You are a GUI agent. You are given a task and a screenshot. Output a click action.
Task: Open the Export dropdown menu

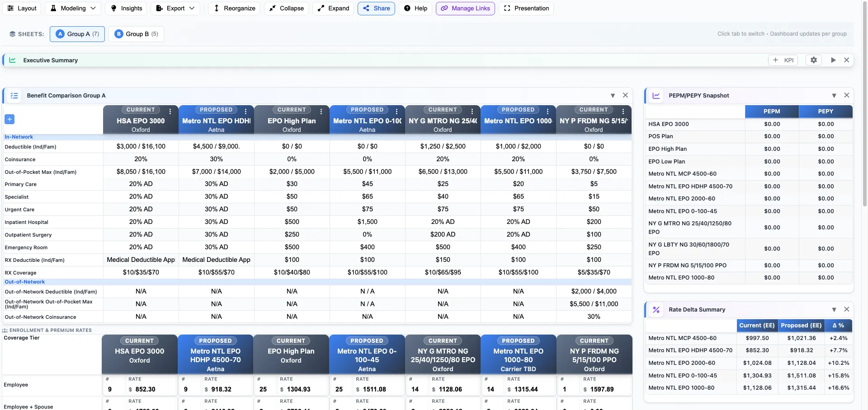(175, 8)
